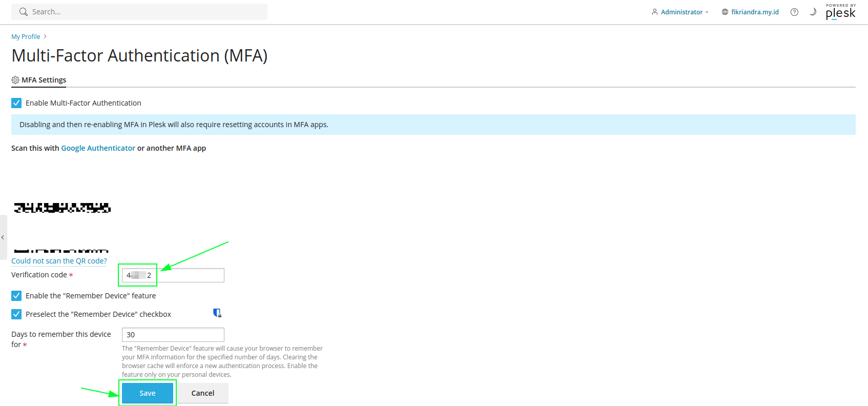The height and width of the screenshot is (406, 868).
Task: Expand the collapsed left sidebar
Action: click(x=3, y=237)
